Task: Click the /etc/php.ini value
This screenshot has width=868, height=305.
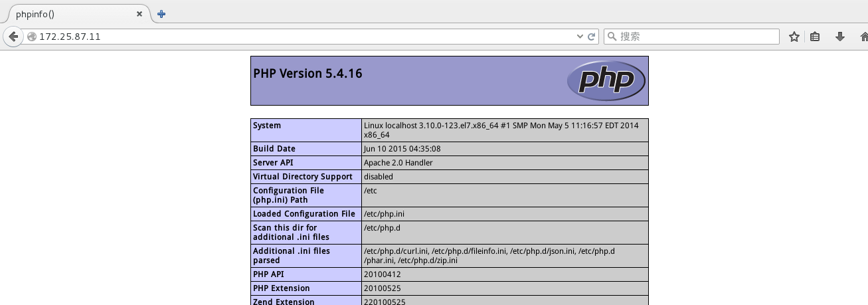Action: pos(385,214)
